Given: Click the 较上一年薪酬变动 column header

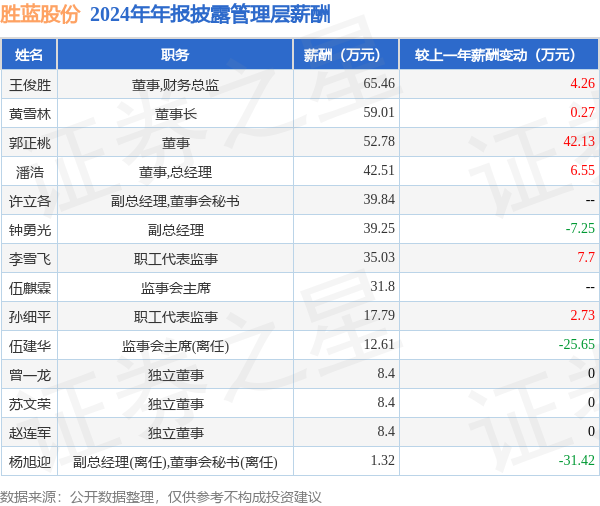Looking at the screenshot, I should (499, 55).
